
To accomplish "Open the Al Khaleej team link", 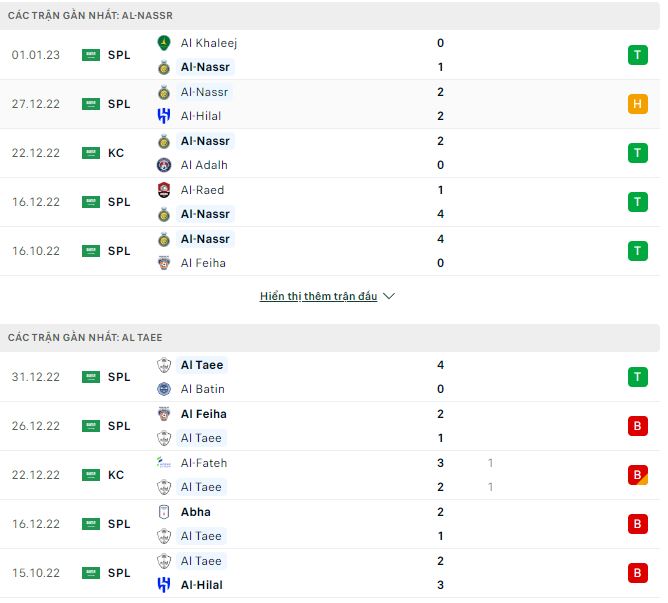I will (x=208, y=43).
